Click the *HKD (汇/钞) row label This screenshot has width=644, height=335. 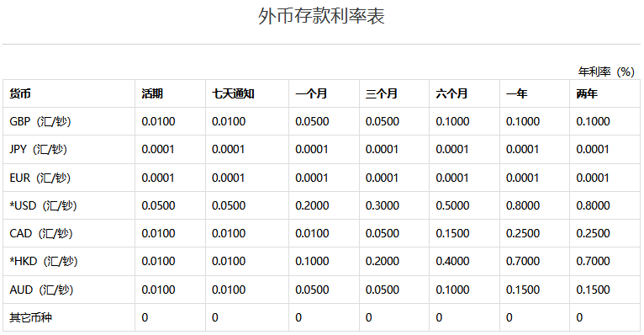click(44, 261)
